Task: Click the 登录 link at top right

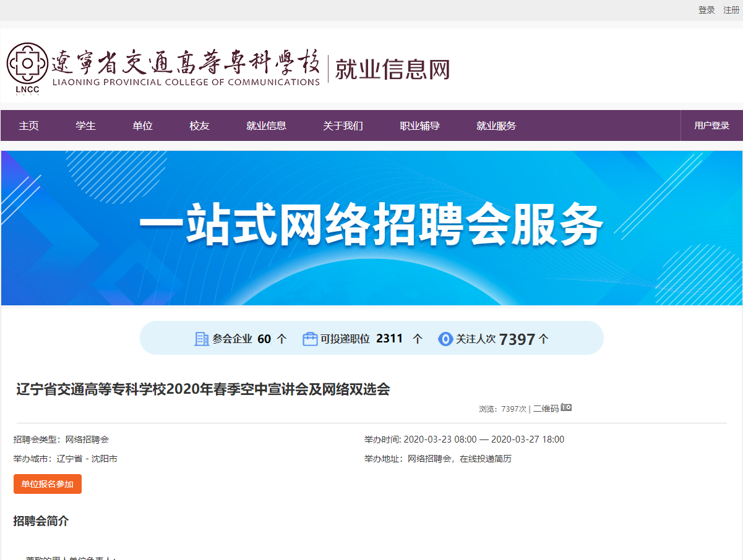Action: pyautogui.click(x=706, y=10)
